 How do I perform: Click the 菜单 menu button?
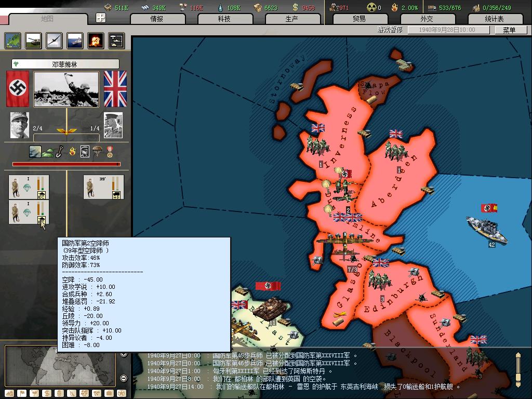509,30
